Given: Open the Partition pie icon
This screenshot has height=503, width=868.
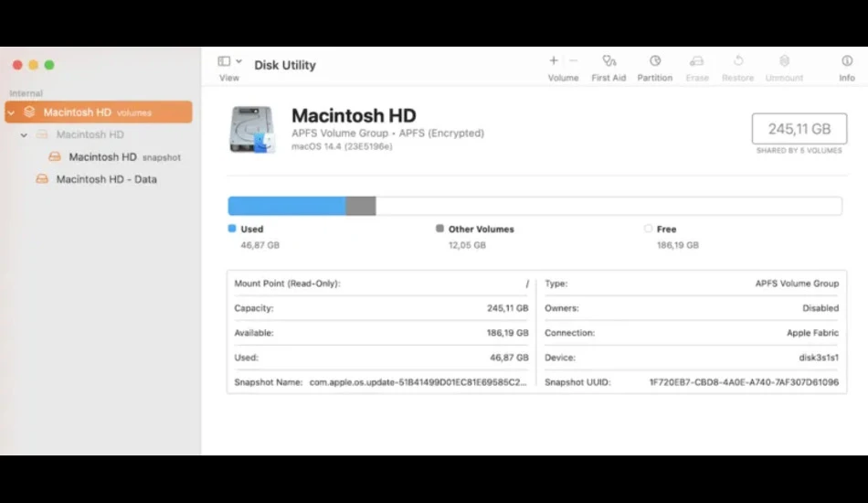Looking at the screenshot, I should (x=655, y=61).
